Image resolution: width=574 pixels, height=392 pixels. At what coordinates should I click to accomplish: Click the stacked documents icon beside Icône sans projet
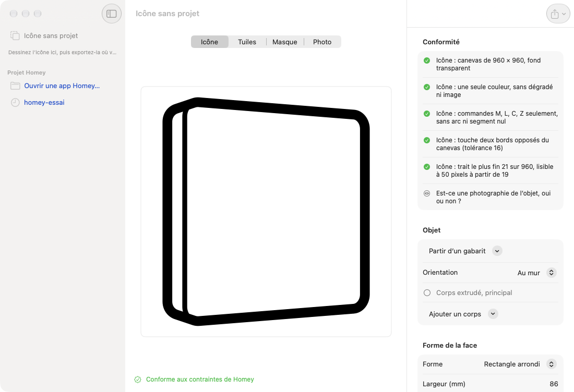pyautogui.click(x=15, y=35)
